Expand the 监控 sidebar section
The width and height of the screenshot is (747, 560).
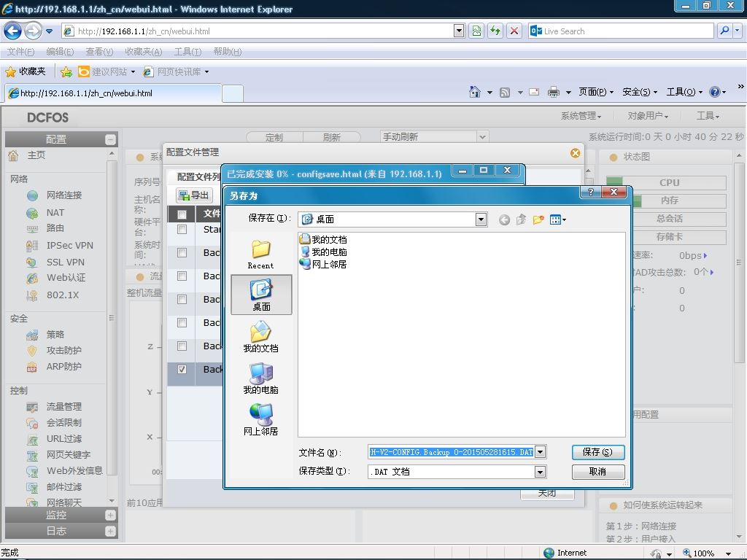click(110, 516)
